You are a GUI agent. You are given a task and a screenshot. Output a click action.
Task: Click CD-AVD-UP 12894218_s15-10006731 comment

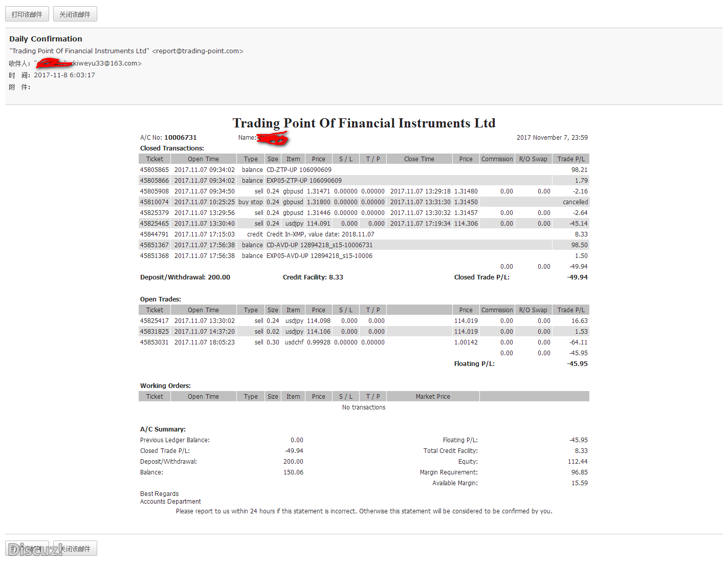319,245
